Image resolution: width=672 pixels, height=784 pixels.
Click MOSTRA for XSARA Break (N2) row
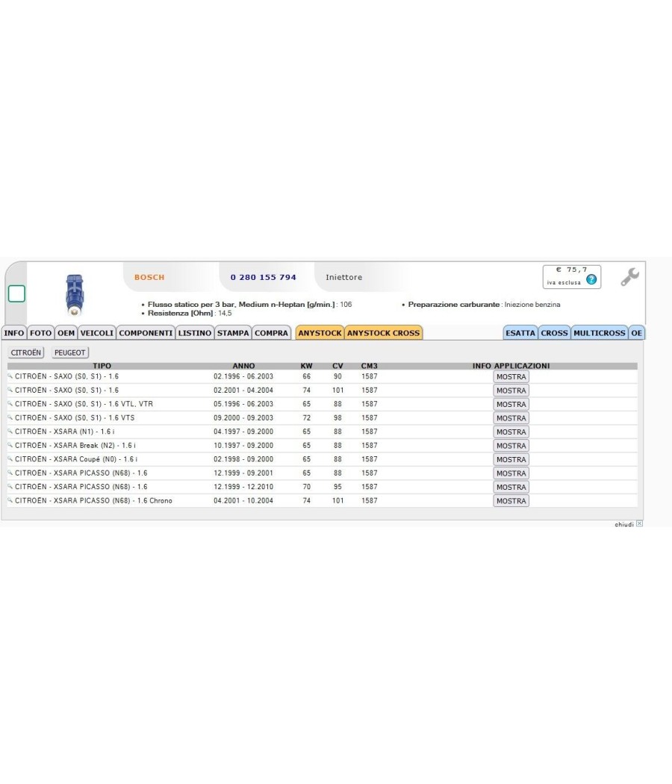(511, 446)
